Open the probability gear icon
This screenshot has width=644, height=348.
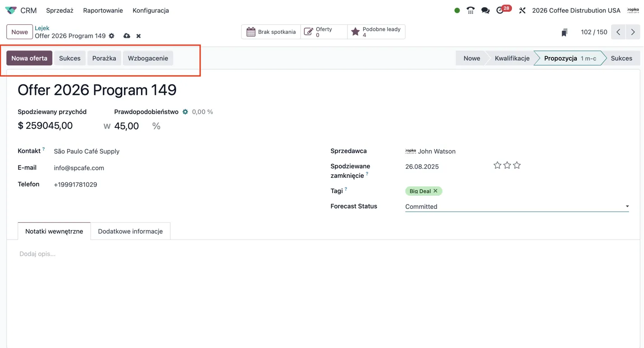click(x=185, y=112)
